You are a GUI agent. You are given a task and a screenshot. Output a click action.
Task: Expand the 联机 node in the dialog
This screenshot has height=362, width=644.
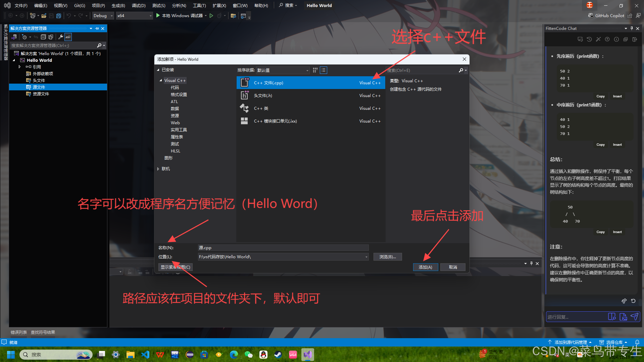point(158,169)
